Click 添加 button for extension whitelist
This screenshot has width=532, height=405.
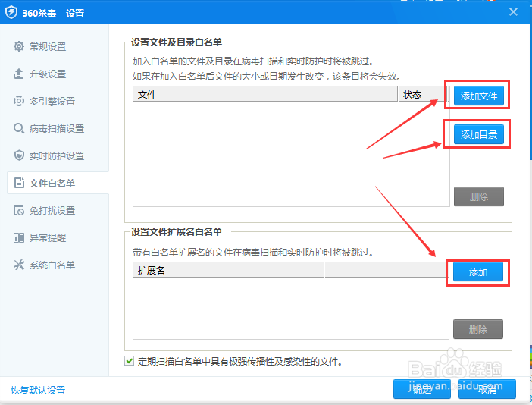[478, 272]
